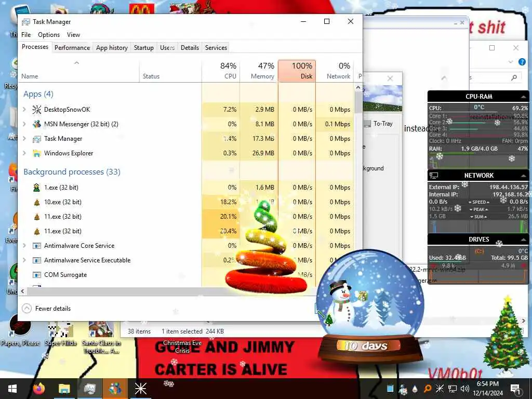Sort processes by CPU column
Image resolution: width=532 pixels, height=399 pixels.
(221, 71)
